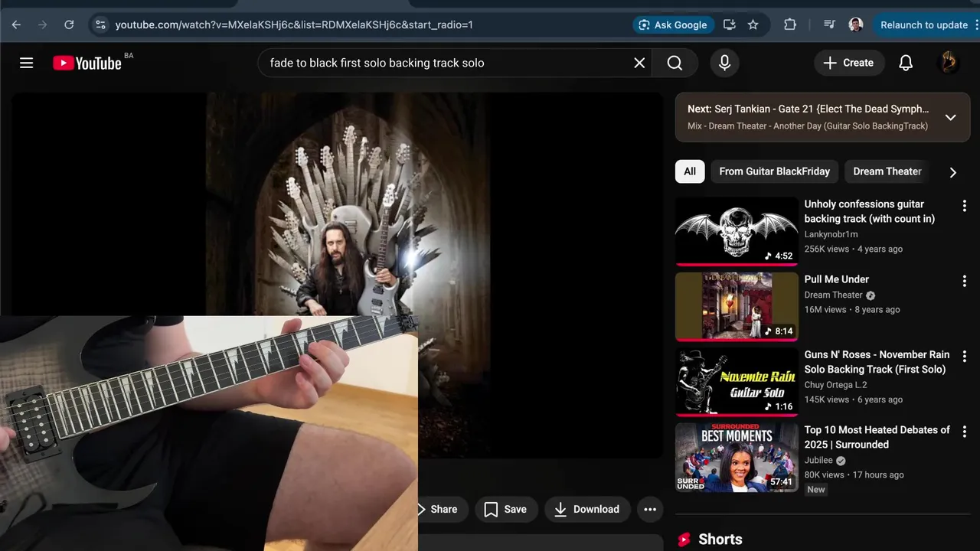Go back in browser history
980x551 pixels.
(x=16, y=24)
